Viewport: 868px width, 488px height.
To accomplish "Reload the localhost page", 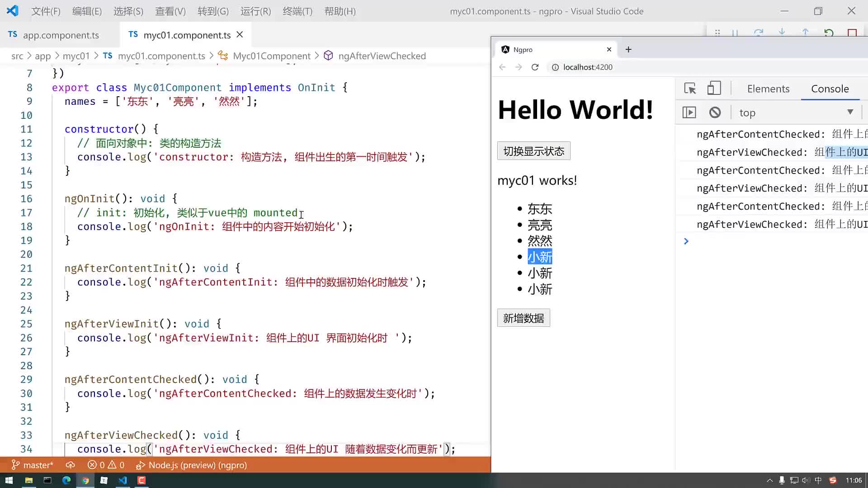I will [x=535, y=67].
